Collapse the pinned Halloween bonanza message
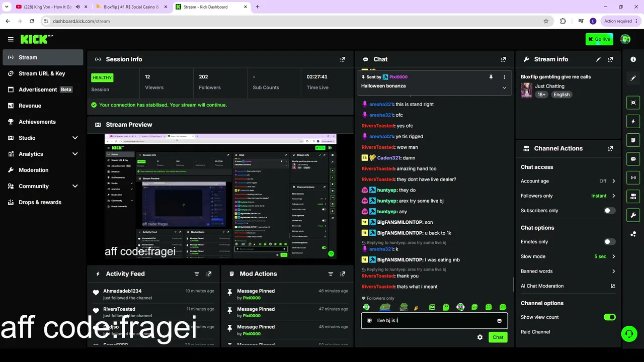This screenshot has width=644, height=362. pyautogui.click(x=504, y=87)
